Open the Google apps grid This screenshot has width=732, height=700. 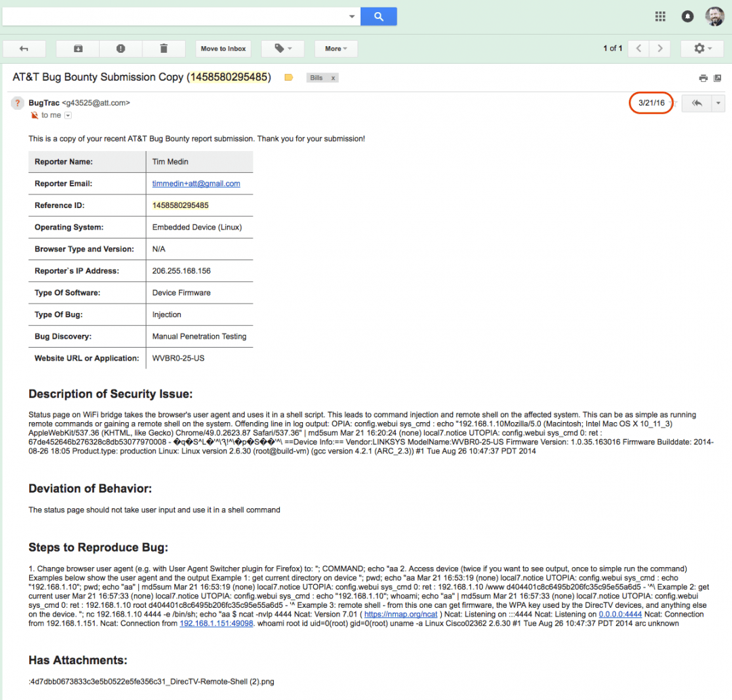660,16
